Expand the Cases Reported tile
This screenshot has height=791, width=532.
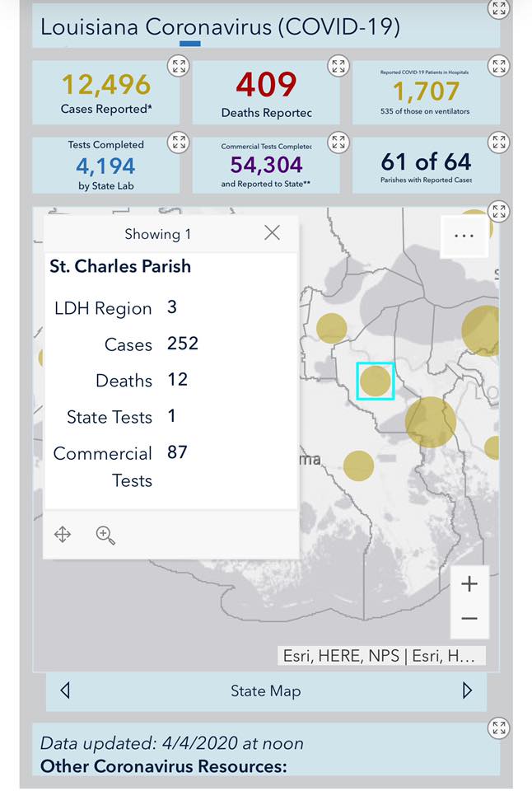[x=179, y=66]
